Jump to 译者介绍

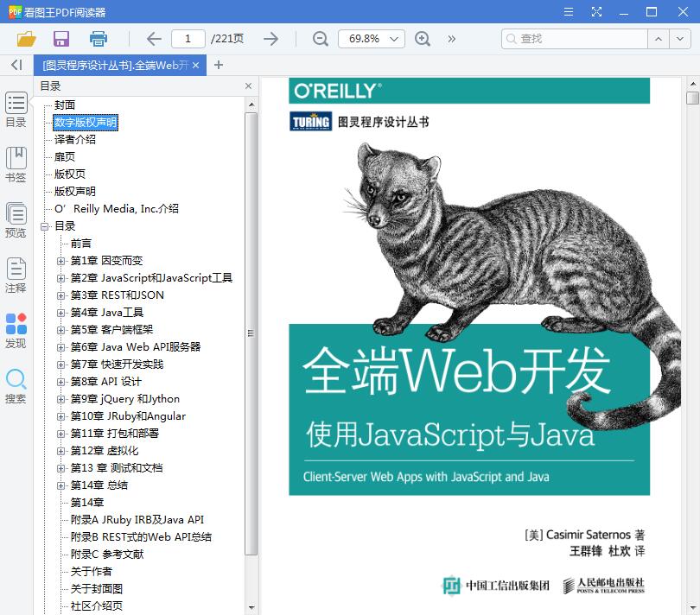click(75, 139)
